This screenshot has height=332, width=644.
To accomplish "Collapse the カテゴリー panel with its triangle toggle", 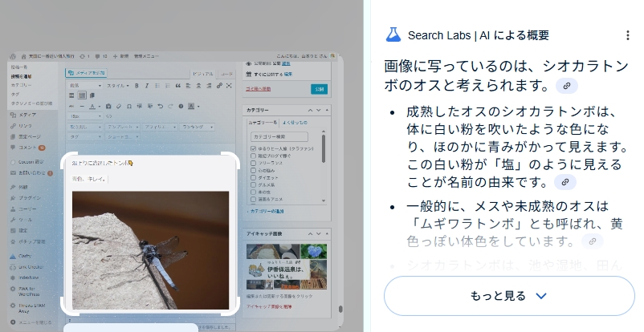I will (327, 110).
